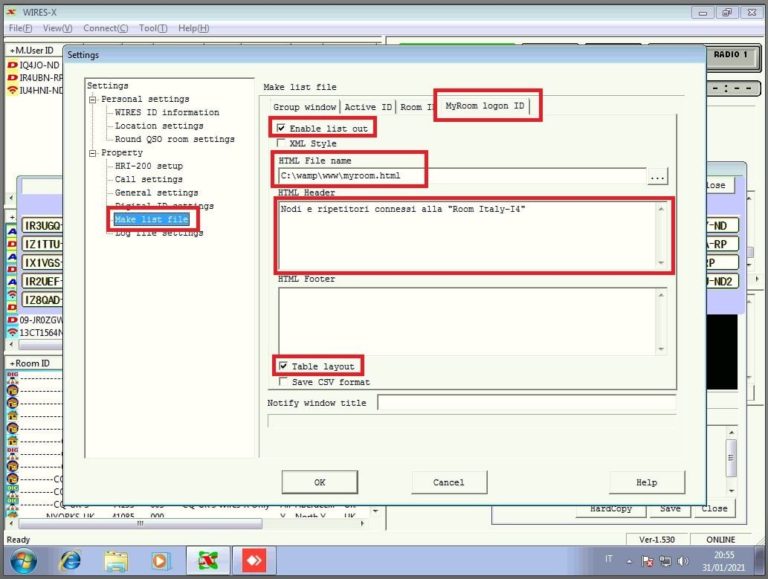Click the Room ID column header
768x579 pixels.
(33, 363)
